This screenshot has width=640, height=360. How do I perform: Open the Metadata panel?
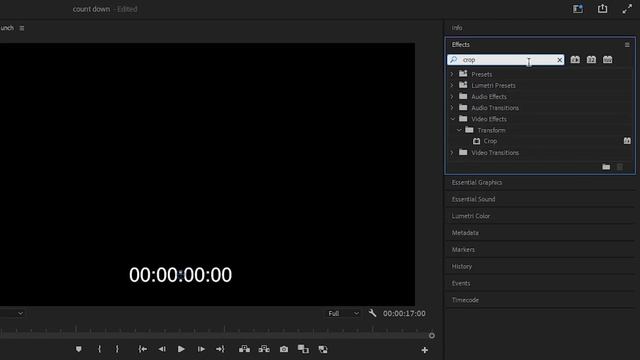pos(465,233)
